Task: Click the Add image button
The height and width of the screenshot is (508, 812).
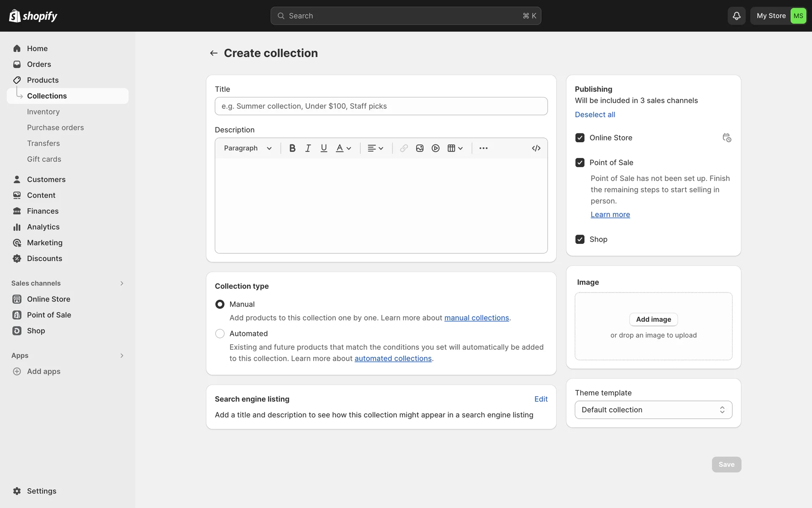Action: coord(653,319)
